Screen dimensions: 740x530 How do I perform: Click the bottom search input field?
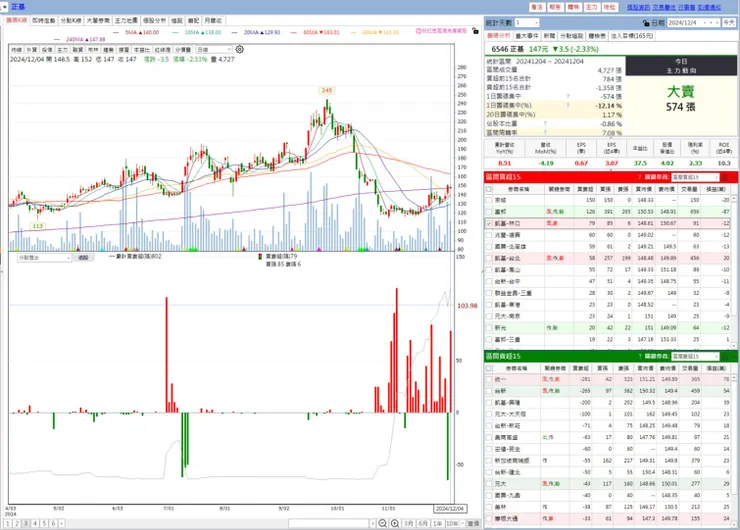tap(329, 523)
